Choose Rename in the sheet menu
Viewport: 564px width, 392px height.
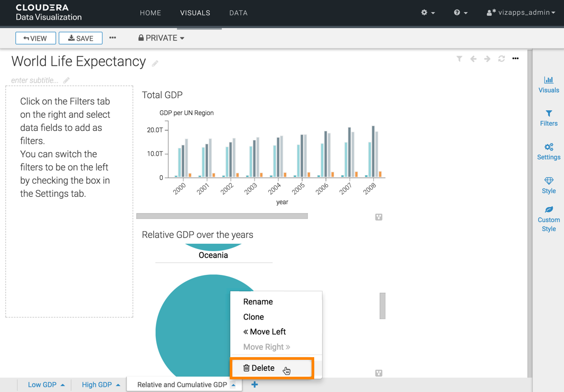(x=258, y=302)
